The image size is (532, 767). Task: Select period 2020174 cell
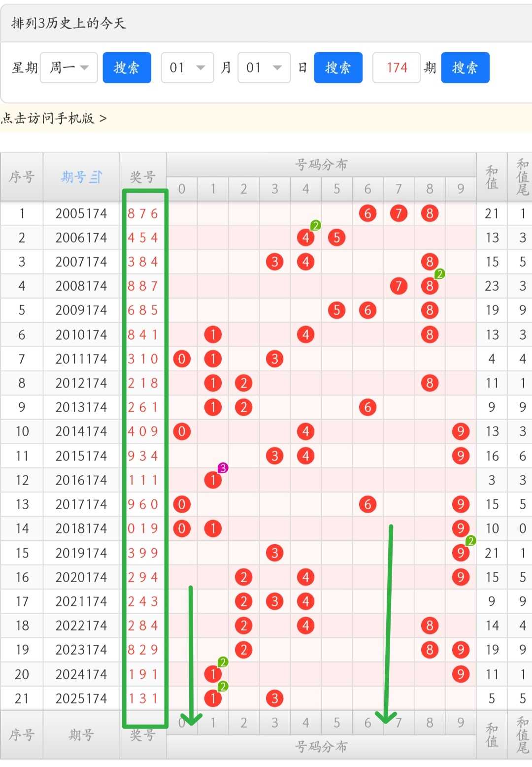pos(81,577)
